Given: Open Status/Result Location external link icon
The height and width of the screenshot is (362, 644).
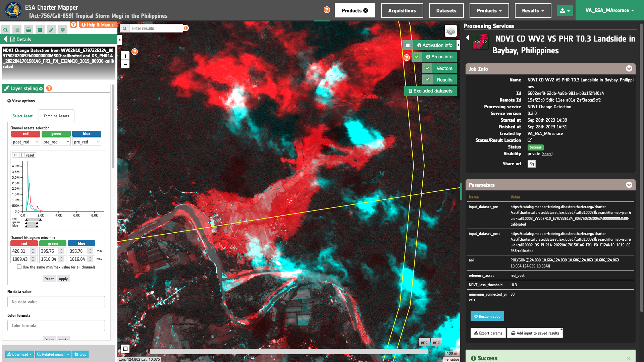Looking at the screenshot, I should coord(530,140).
